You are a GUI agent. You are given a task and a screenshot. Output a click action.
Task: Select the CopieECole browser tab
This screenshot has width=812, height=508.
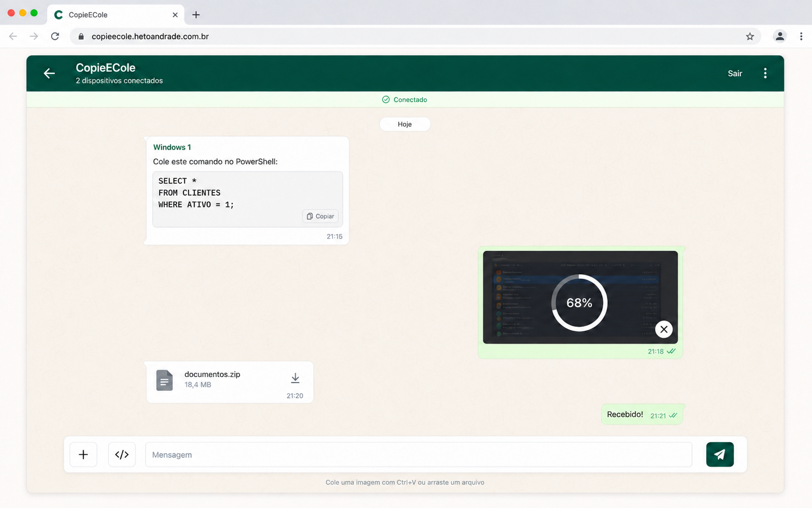[x=116, y=14]
